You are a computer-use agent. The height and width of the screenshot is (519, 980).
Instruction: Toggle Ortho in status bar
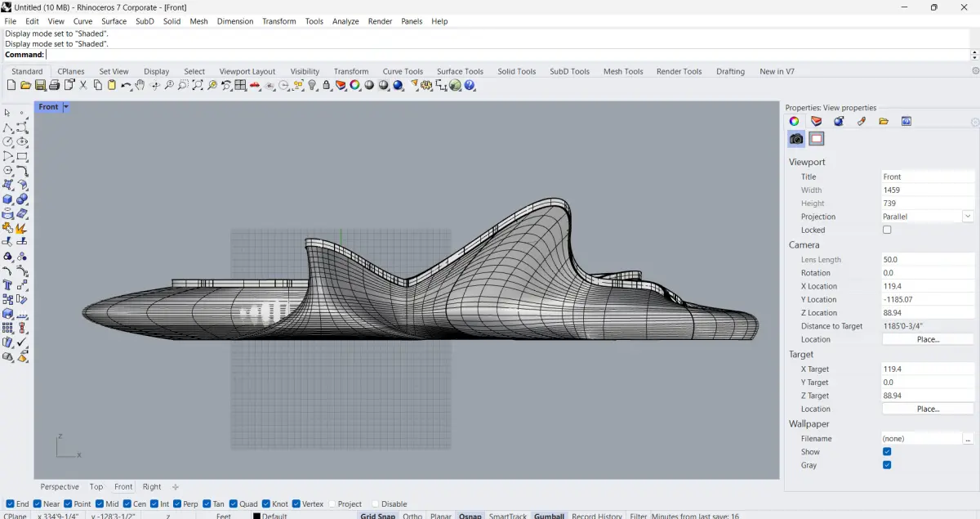click(412, 516)
